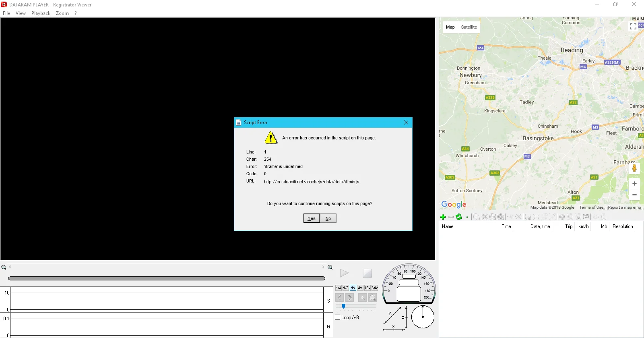The width and height of the screenshot is (644, 338).
Task: Sort the file list by Time column
Action: (x=504, y=226)
